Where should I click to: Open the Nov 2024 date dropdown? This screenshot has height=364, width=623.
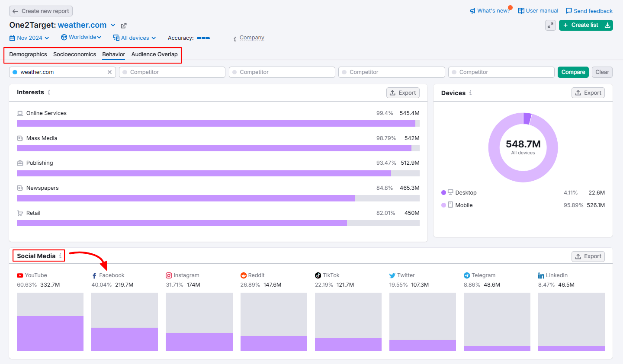click(x=29, y=38)
